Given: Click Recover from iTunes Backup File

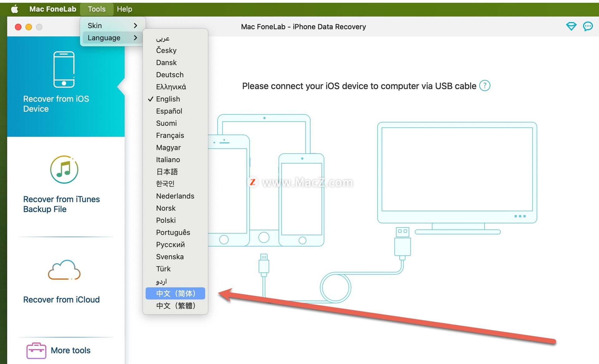Looking at the screenshot, I should point(61,204).
